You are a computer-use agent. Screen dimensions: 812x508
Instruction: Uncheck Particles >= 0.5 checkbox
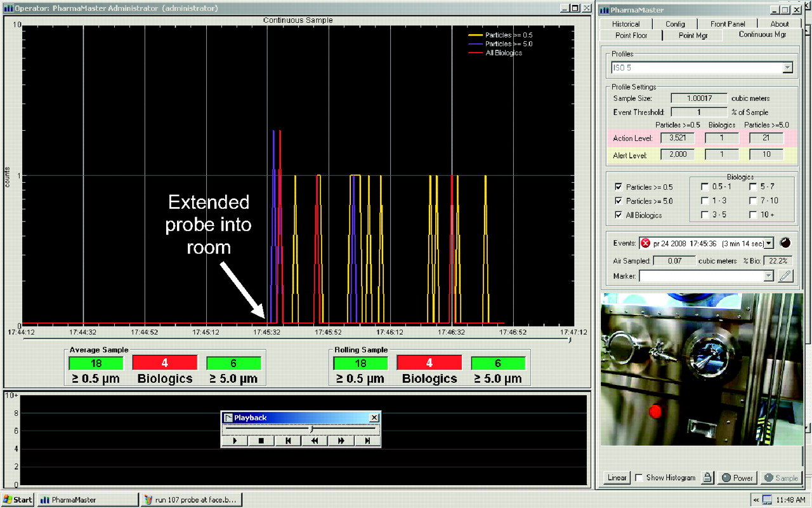pos(618,187)
